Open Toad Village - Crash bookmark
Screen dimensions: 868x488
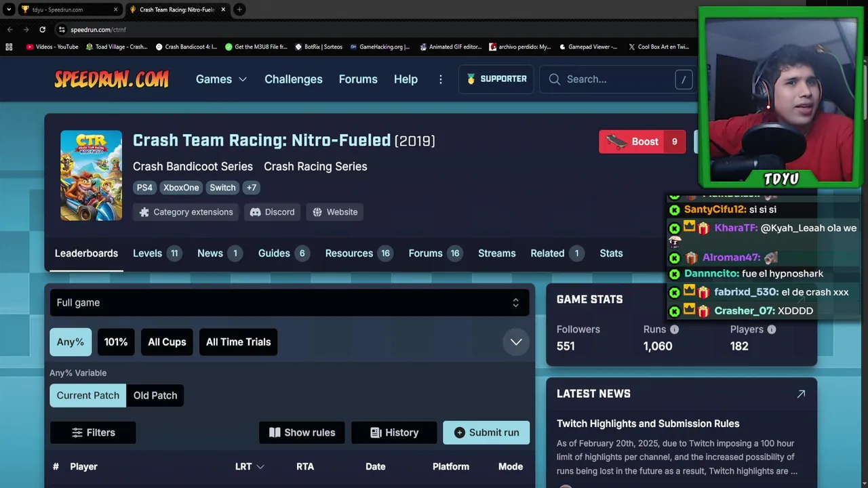(x=117, y=47)
